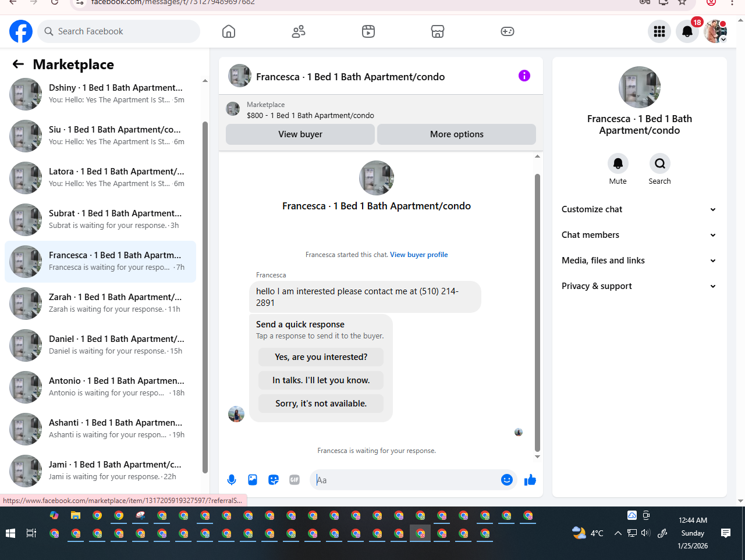Open conversation information purple icon
Screen dimensions: 745x560
[524, 76]
